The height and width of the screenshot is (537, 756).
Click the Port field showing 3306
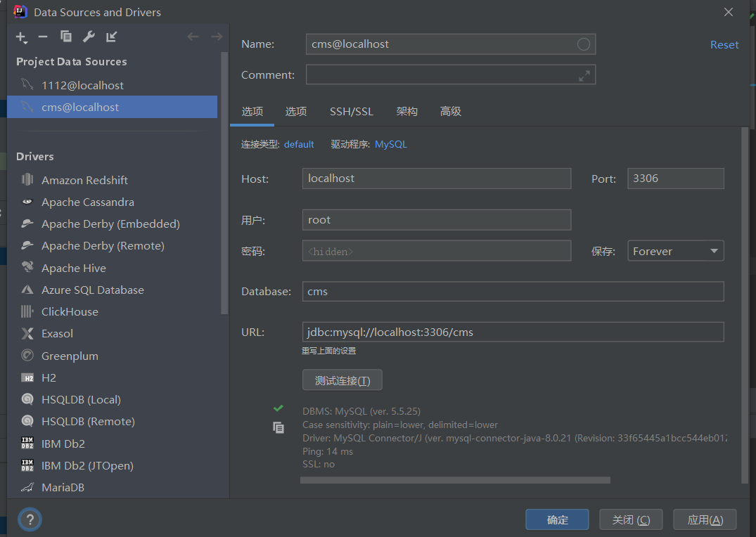[x=676, y=179]
